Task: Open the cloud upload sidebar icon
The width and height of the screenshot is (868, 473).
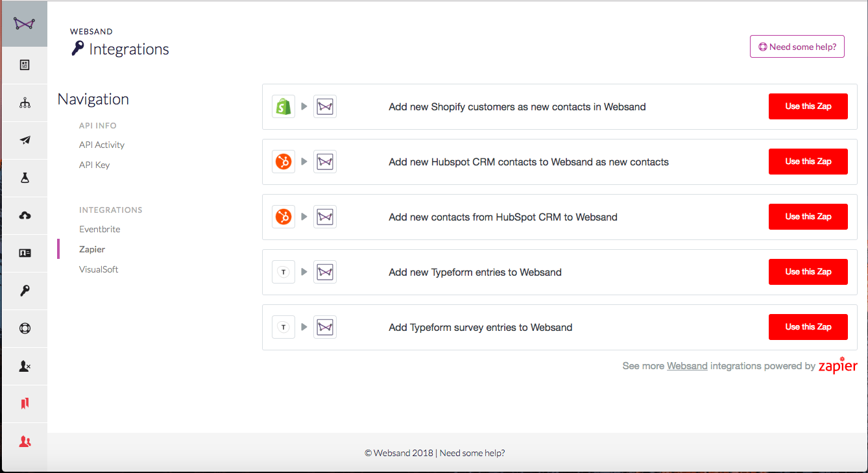Action: pos(25,215)
